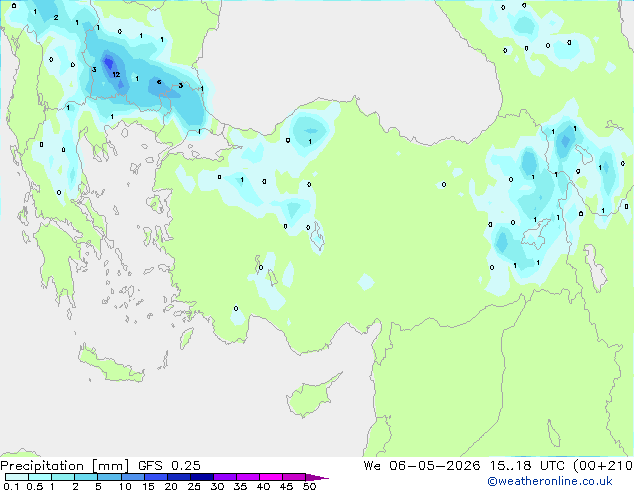Click the legend scale label '25'

[x=194, y=486]
